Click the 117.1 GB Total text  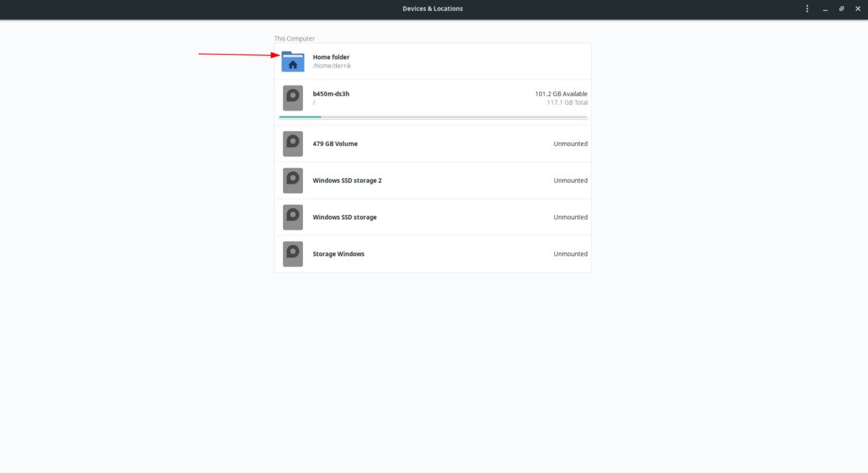pyautogui.click(x=568, y=103)
